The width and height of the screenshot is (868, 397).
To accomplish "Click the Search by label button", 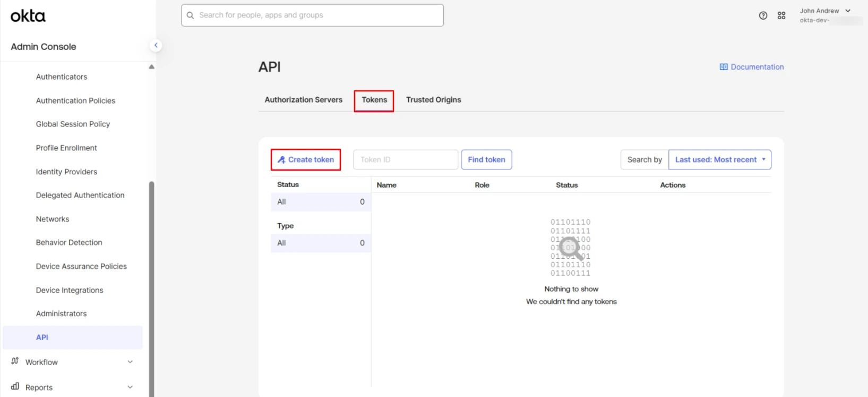I will point(644,159).
